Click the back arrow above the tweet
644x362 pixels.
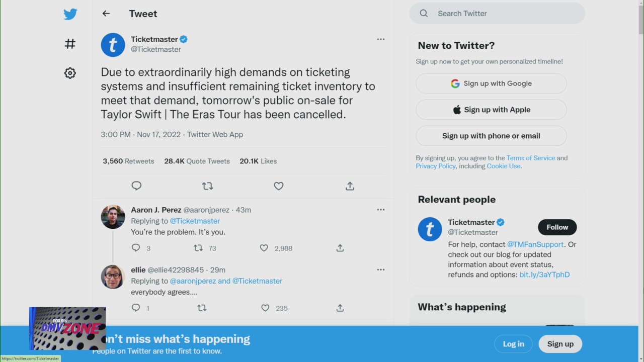(106, 14)
